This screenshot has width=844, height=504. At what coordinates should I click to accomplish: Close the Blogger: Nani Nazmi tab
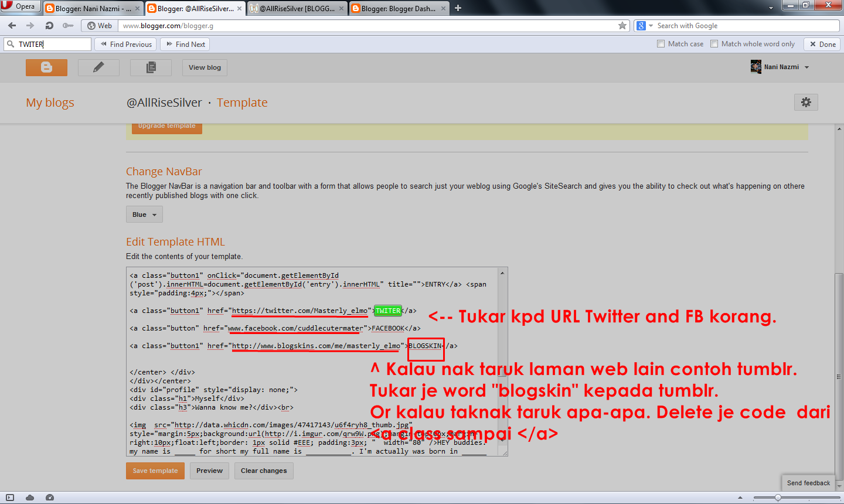[x=138, y=9]
